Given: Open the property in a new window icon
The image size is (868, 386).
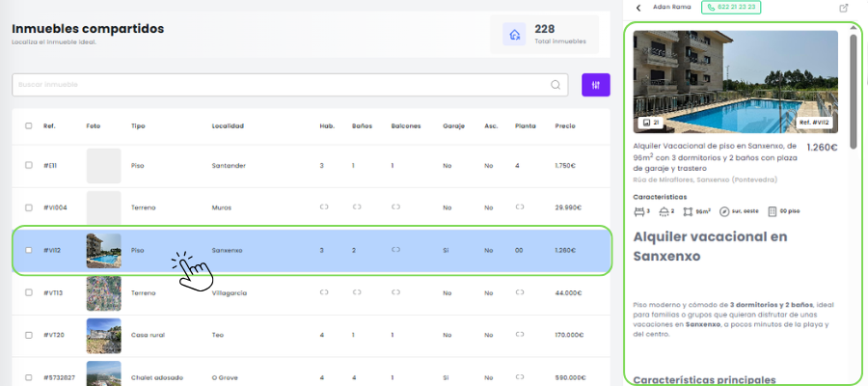Looking at the screenshot, I should [x=843, y=8].
